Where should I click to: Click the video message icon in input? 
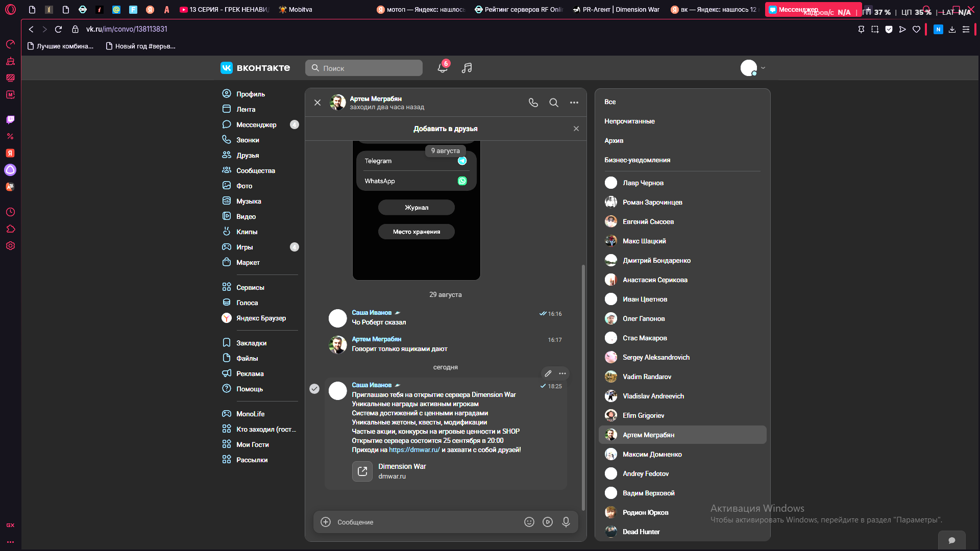(x=548, y=522)
